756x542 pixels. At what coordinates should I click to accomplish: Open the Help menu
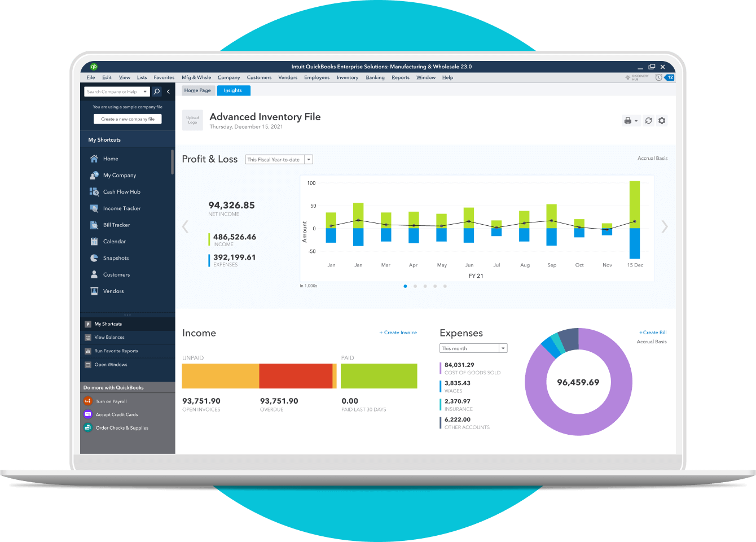[447, 77]
